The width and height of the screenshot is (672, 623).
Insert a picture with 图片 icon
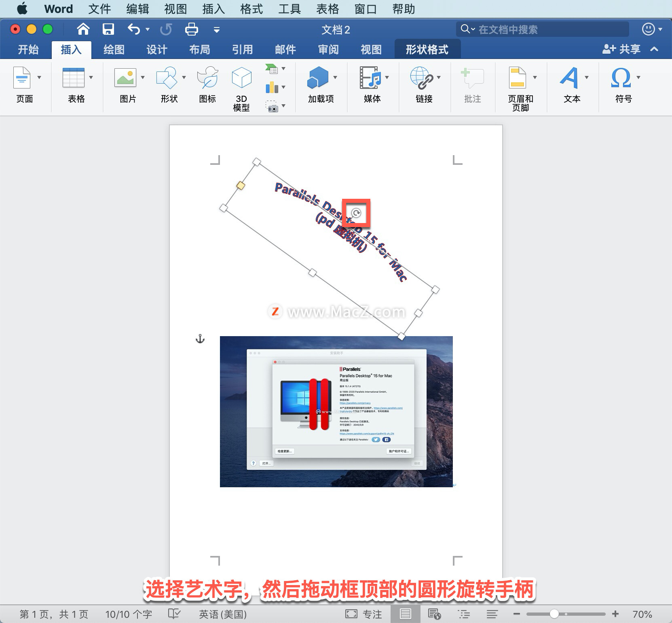click(125, 78)
